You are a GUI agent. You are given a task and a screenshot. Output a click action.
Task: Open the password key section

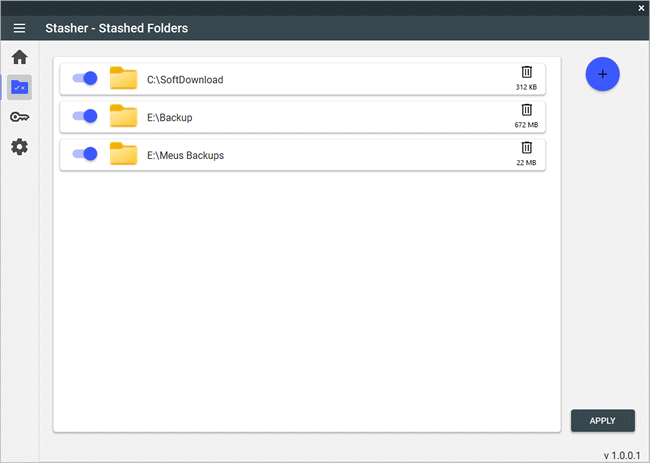tap(19, 117)
